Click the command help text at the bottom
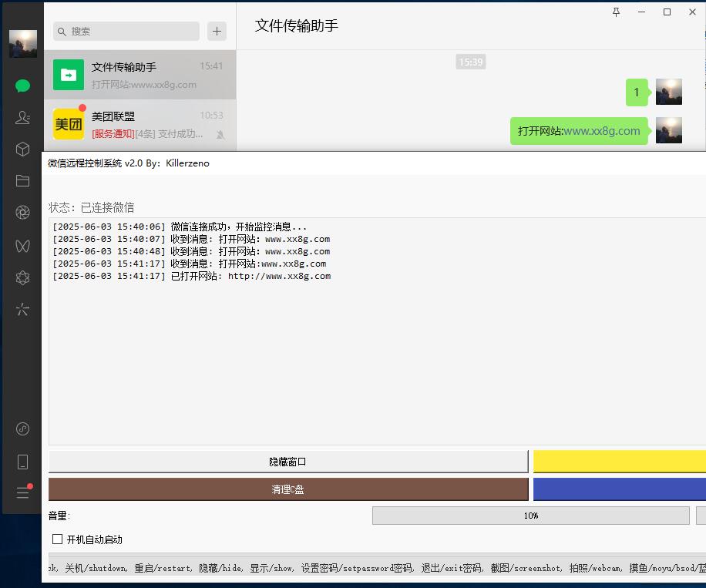706x588 pixels. click(377, 568)
